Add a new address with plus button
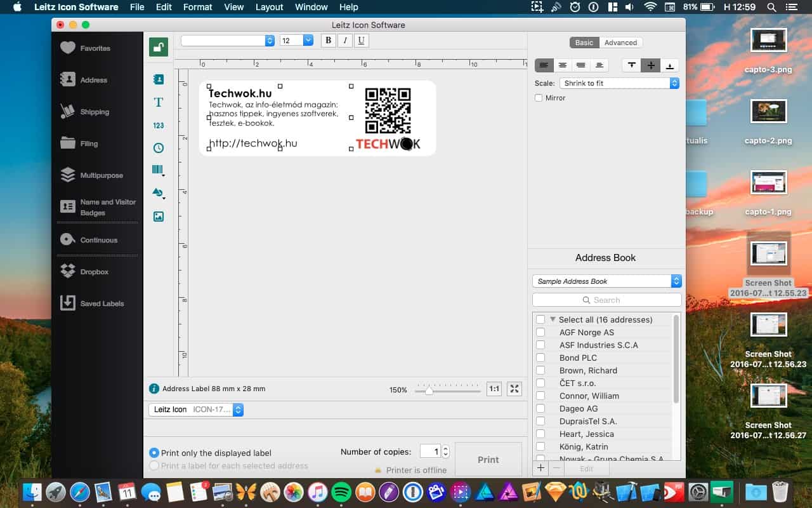Screen dimensions: 812x508 540,468
